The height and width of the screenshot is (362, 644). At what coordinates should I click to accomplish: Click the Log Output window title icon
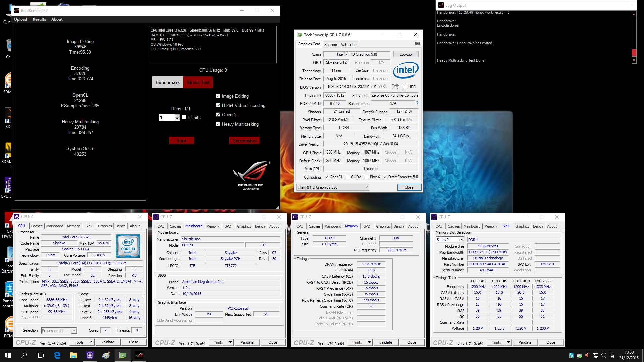point(441,5)
